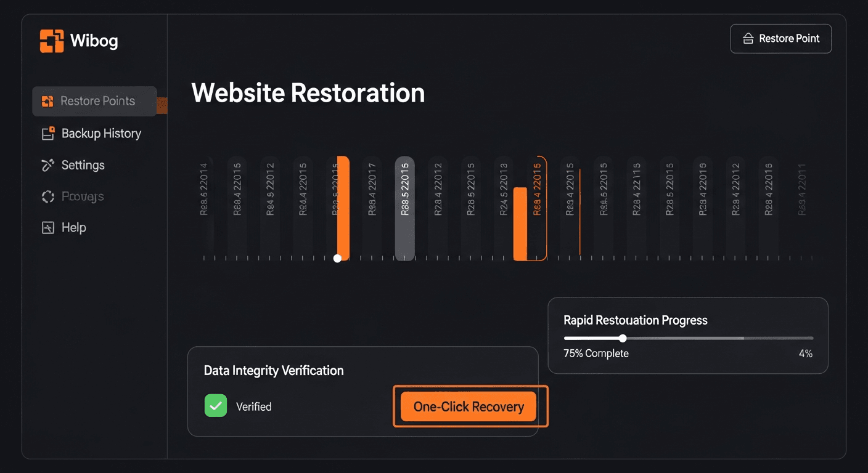
Task: Click the Help icon in the sidebar
Action: point(47,227)
